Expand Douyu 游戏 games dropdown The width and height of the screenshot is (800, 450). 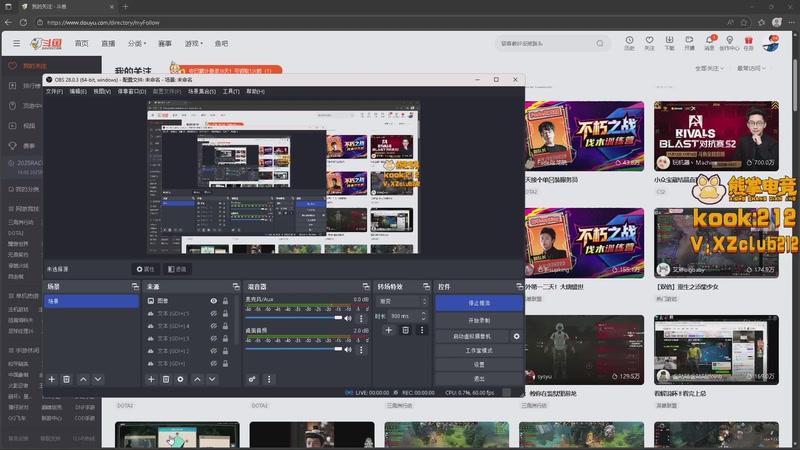(x=193, y=43)
